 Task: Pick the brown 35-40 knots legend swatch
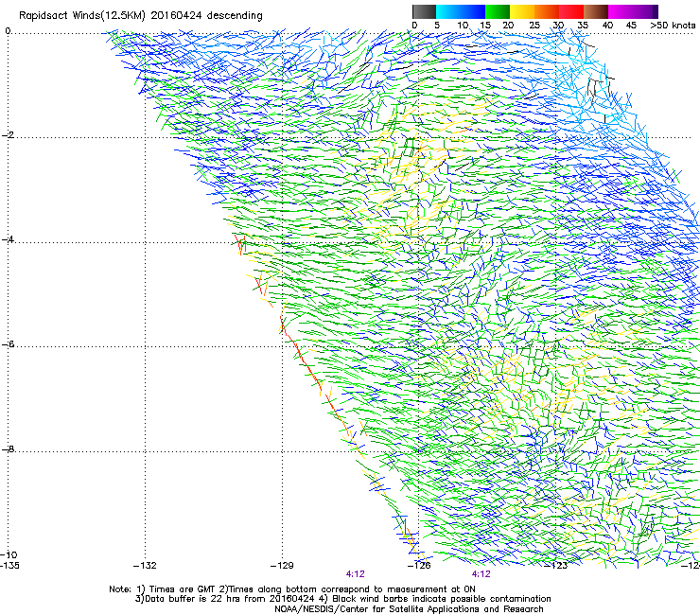click(596, 11)
